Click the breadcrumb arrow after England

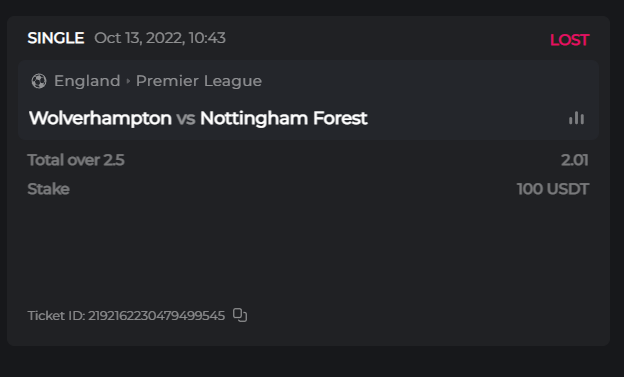128,81
